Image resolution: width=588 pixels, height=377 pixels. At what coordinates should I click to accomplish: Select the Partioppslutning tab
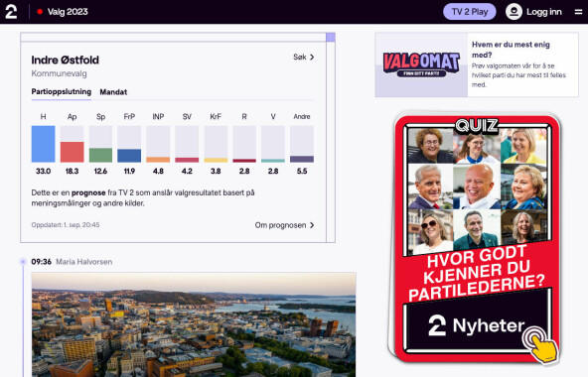[x=62, y=92]
